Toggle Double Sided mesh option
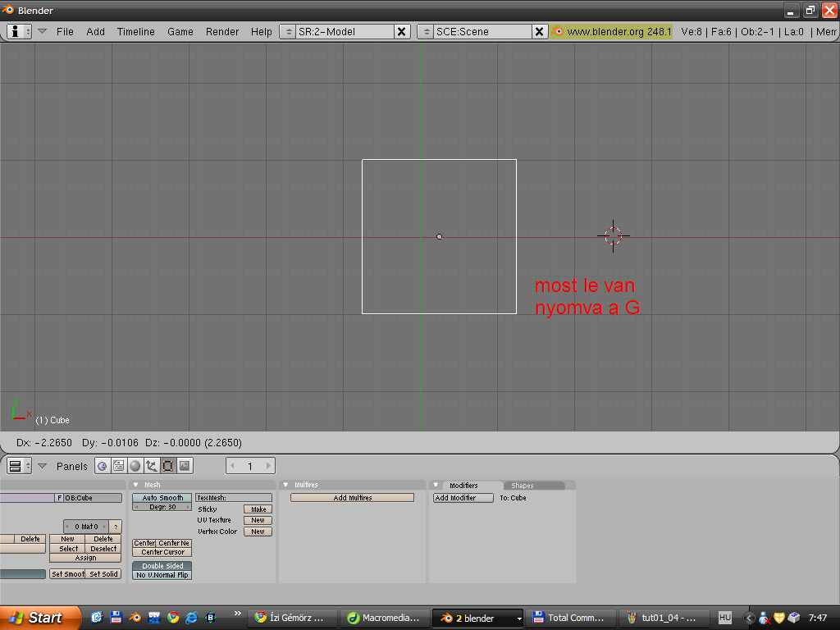 [x=162, y=566]
